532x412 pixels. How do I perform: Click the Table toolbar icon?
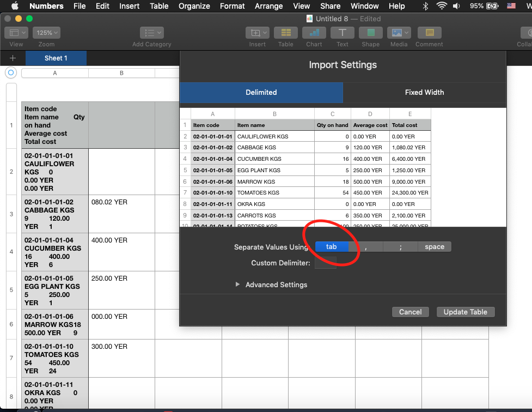pos(286,33)
